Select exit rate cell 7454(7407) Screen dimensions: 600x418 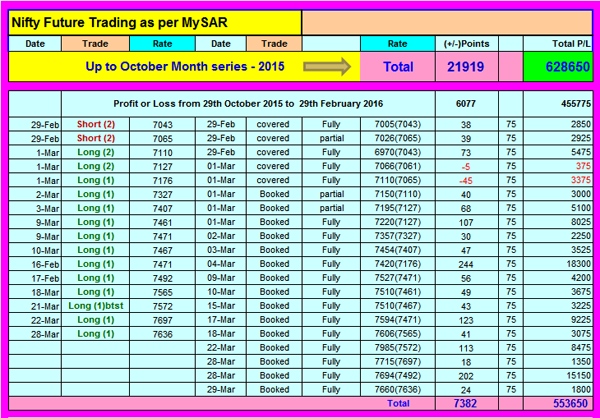(398, 250)
